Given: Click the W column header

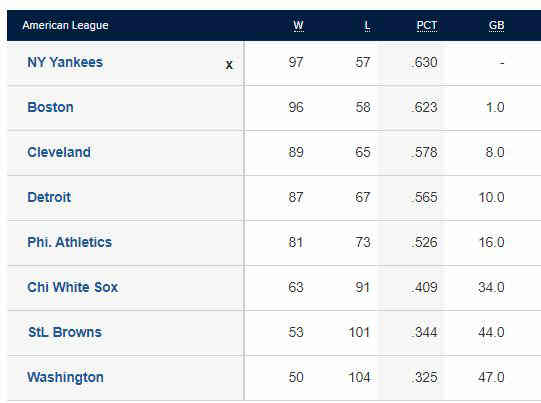Looking at the screenshot, I should pyautogui.click(x=298, y=25).
